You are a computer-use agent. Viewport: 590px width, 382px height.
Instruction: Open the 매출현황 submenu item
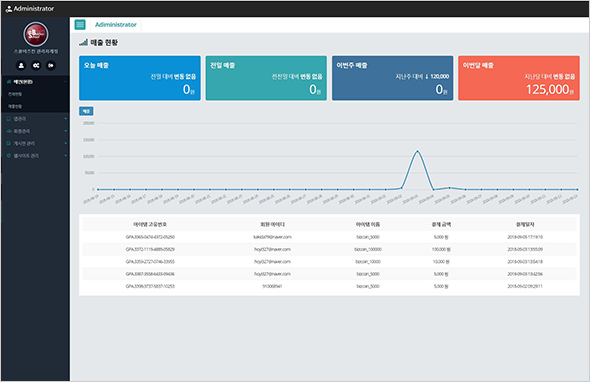[x=15, y=107]
